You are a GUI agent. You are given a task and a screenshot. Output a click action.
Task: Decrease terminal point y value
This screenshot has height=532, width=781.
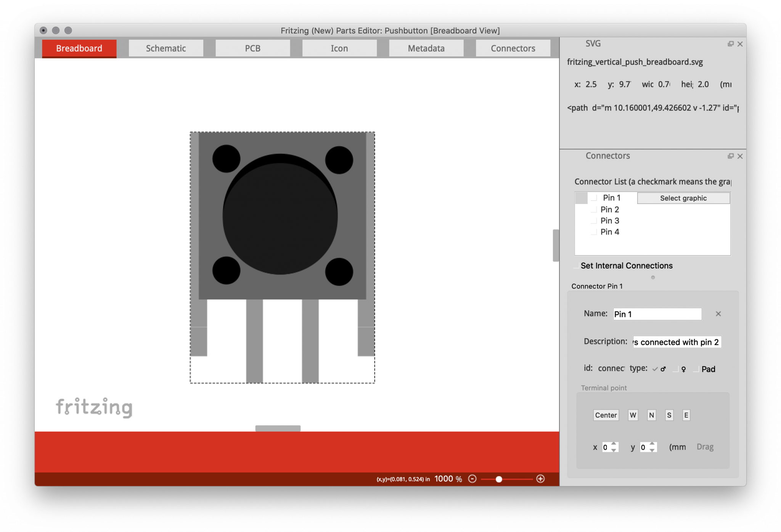point(652,450)
